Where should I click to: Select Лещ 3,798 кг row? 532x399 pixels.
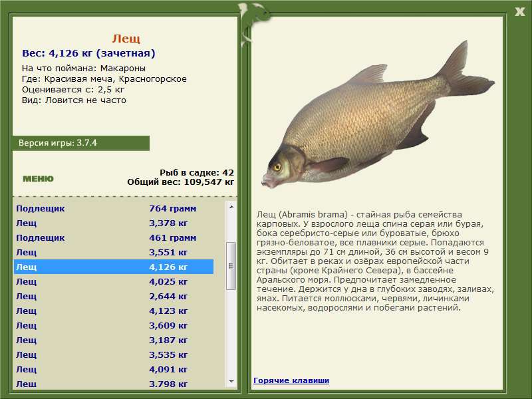click(x=114, y=384)
